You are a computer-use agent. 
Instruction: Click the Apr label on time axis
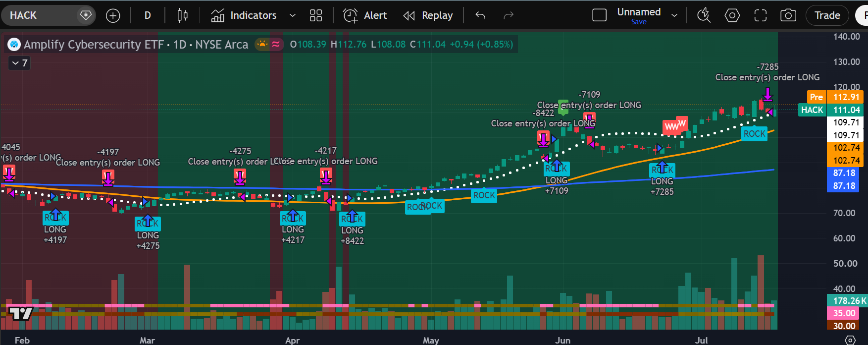coord(292,340)
